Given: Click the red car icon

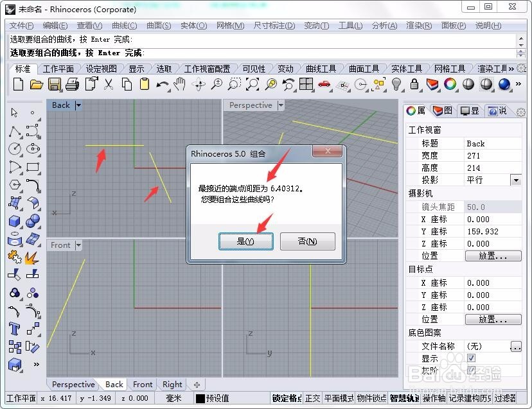Looking at the screenshot, I should (x=324, y=84).
